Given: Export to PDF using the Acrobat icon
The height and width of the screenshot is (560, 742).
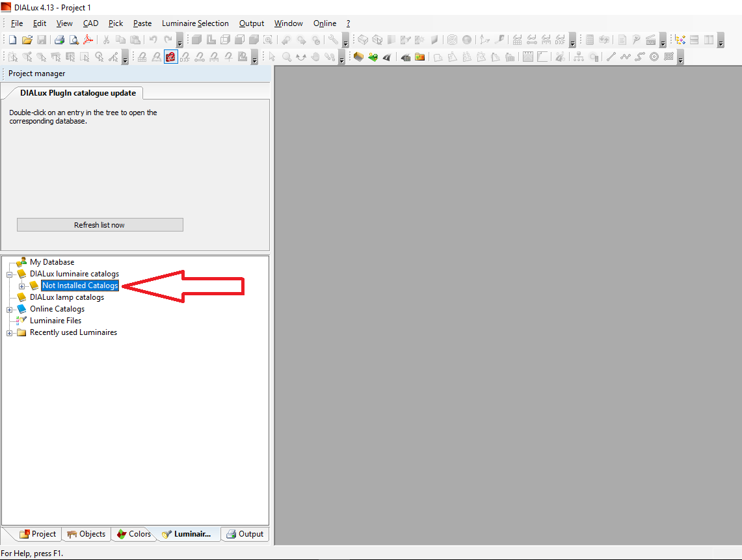Looking at the screenshot, I should 88,40.
